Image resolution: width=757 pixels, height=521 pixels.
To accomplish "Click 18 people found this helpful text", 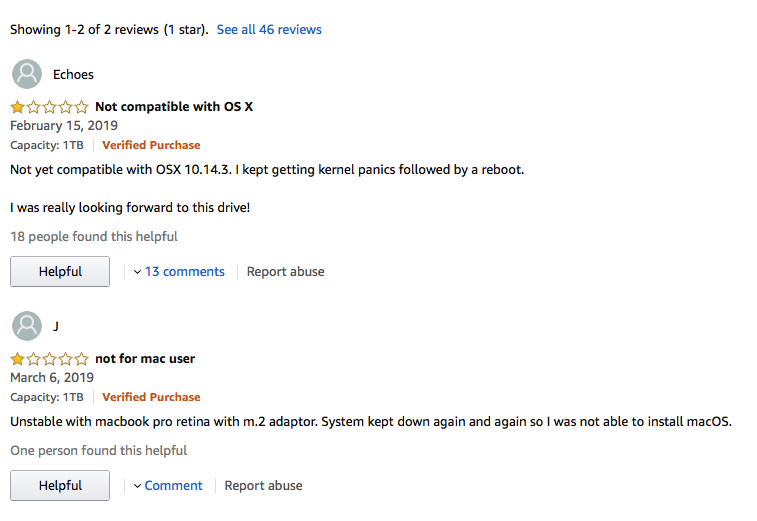I will 94,237.
